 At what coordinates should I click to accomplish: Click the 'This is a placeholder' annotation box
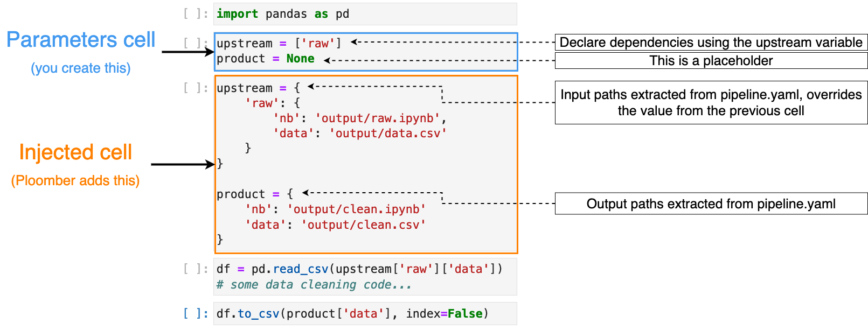[x=711, y=61]
